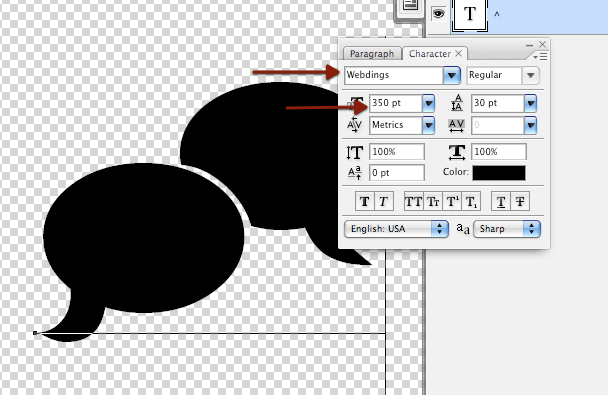Click the vertical scale 100% field

(397, 152)
